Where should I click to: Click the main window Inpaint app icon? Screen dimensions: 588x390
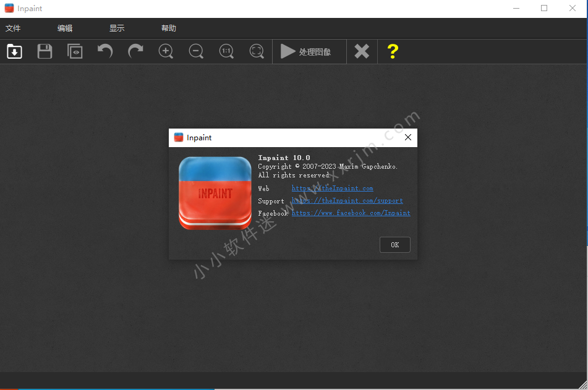[9, 8]
